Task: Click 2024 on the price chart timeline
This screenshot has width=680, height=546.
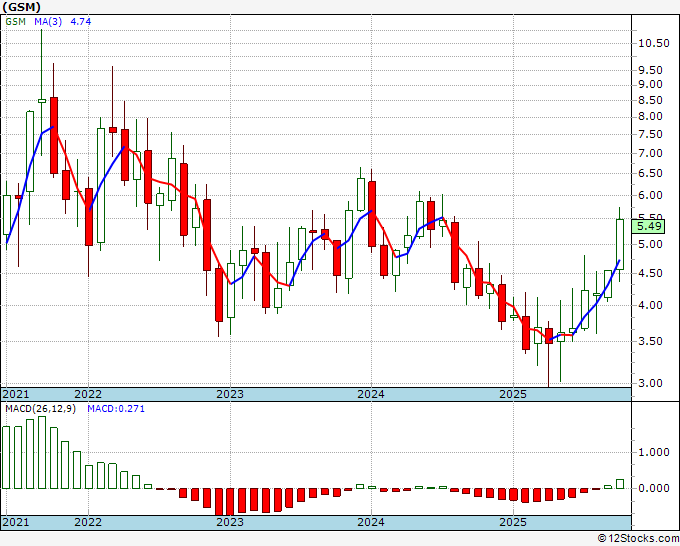Action: click(x=371, y=394)
